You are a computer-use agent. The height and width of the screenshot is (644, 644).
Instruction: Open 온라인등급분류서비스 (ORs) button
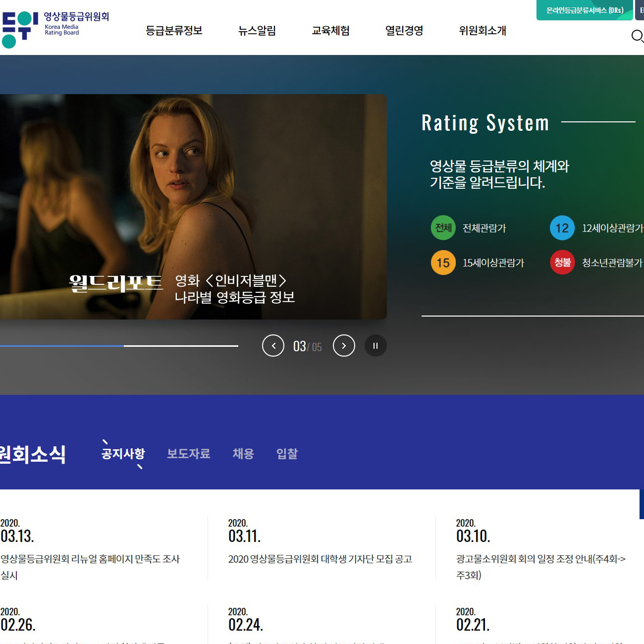coord(584,10)
